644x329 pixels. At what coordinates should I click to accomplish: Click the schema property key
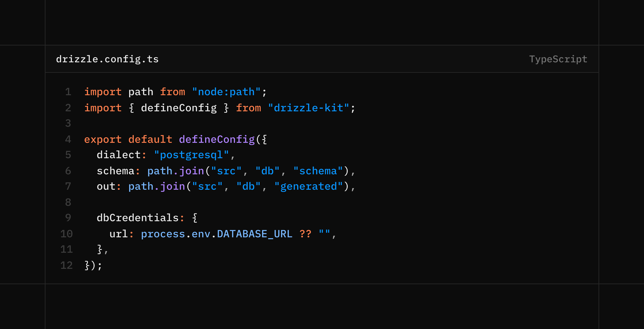[115, 171]
